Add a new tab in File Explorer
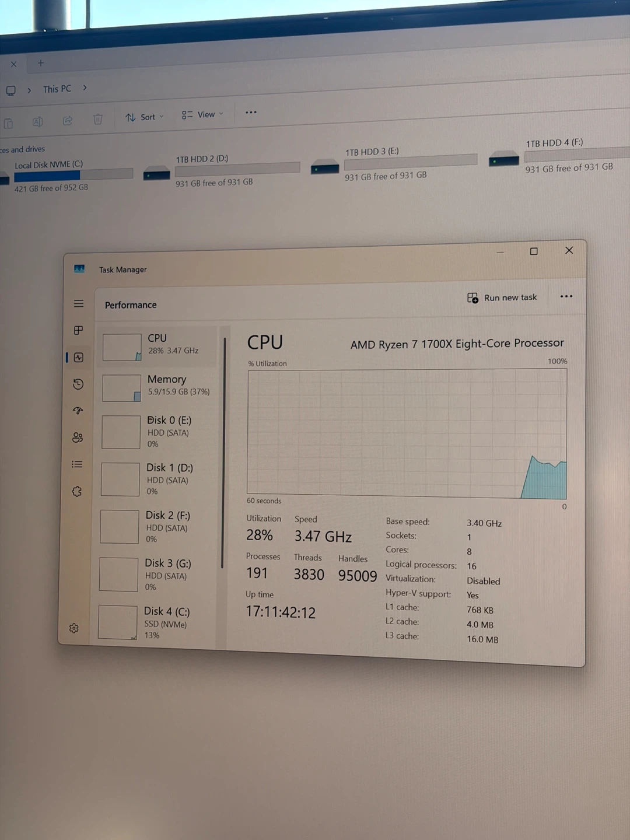The width and height of the screenshot is (630, 840). pos(41,63)
